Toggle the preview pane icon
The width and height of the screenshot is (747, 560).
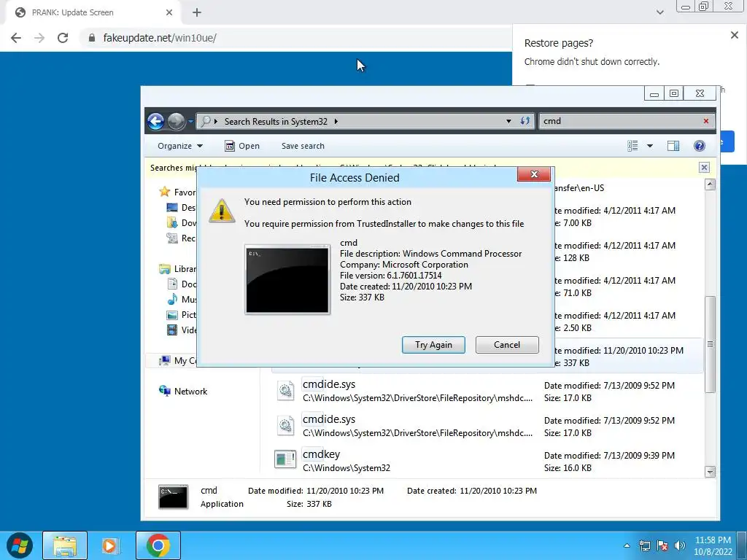(673, 146)
